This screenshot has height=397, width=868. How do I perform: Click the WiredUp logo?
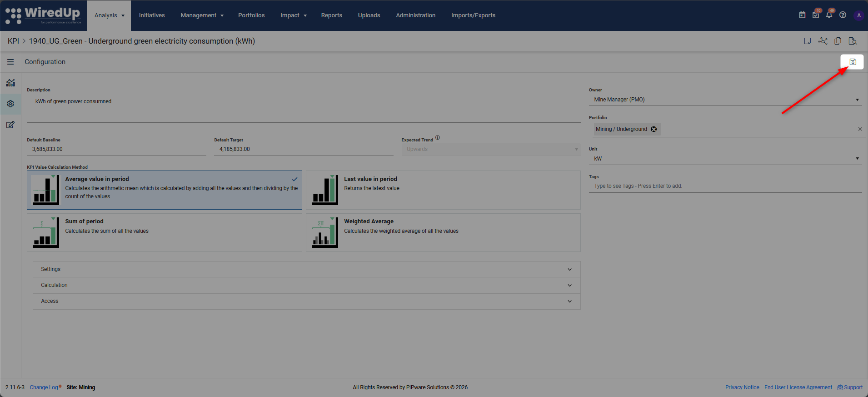43,15
